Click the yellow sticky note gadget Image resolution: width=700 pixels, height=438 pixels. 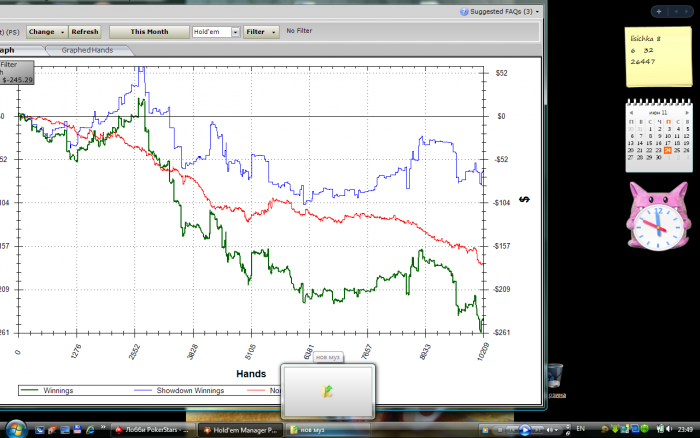[658, 56]
